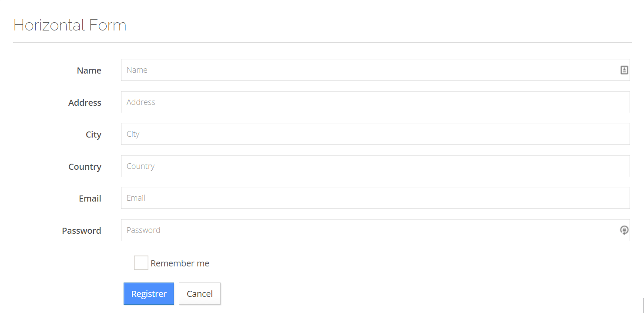Click the bold 'Name' field label
The height and width of the screenshot is (313, 644).
89,71
